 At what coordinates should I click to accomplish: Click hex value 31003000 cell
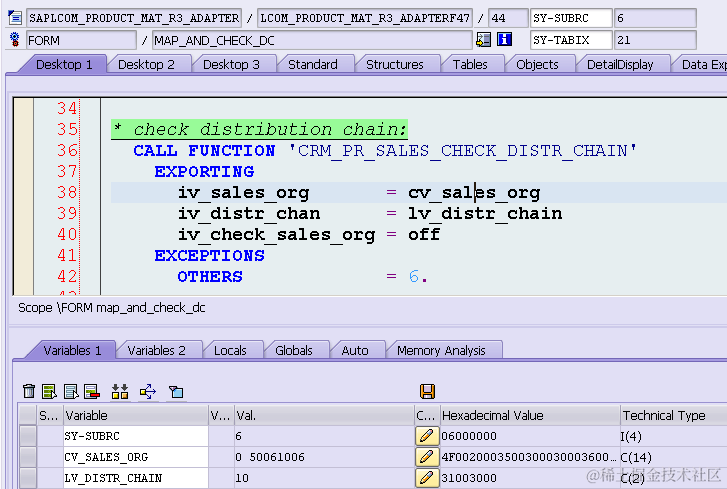point(530,478)
